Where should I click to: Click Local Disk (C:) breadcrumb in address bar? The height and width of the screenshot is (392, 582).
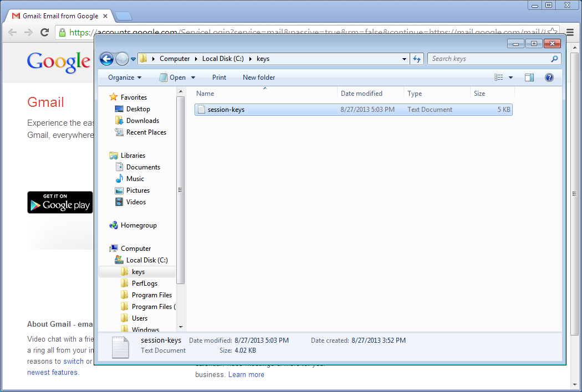tap(223, 59)
